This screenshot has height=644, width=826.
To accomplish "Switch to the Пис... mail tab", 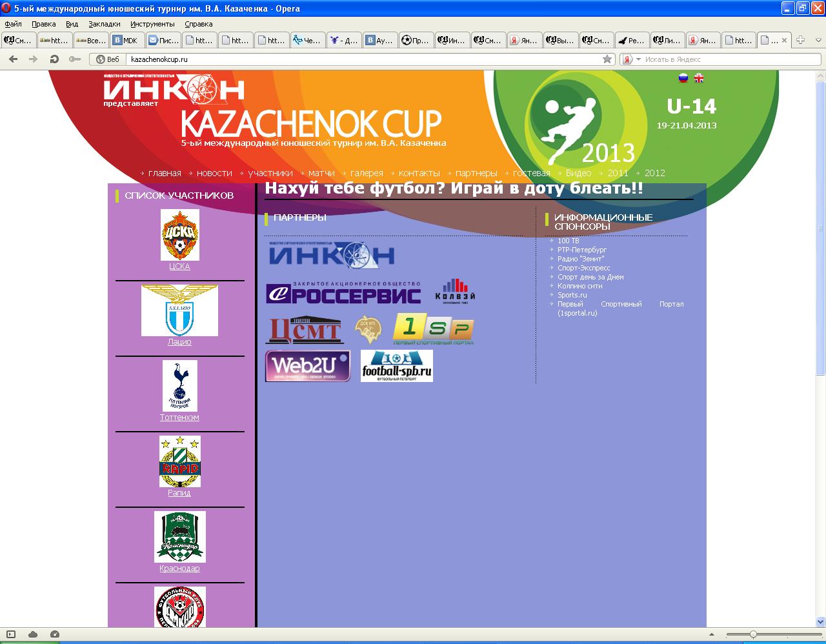I will click(163, 40).
